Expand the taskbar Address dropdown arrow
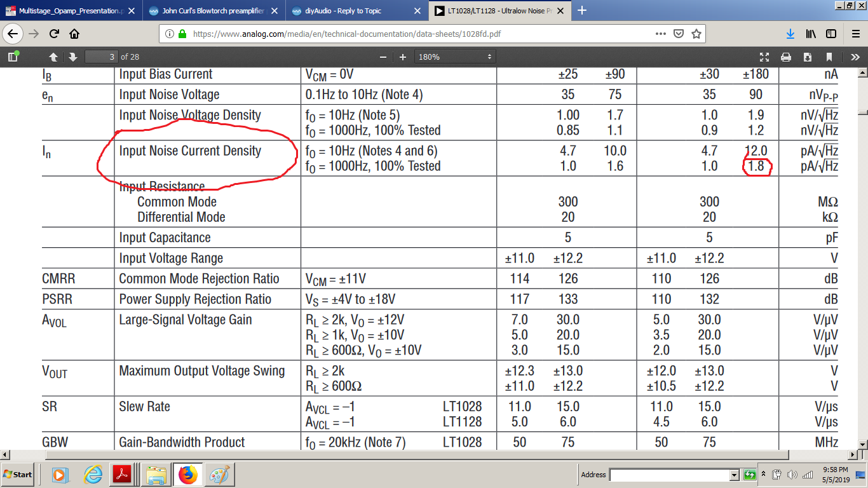This screenshot has height=488, width=868. [x=735, y=475]
